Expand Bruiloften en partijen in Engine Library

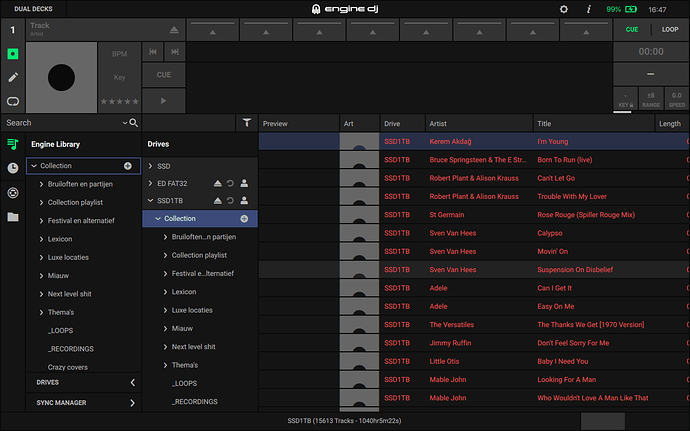[x=41, y=184]
